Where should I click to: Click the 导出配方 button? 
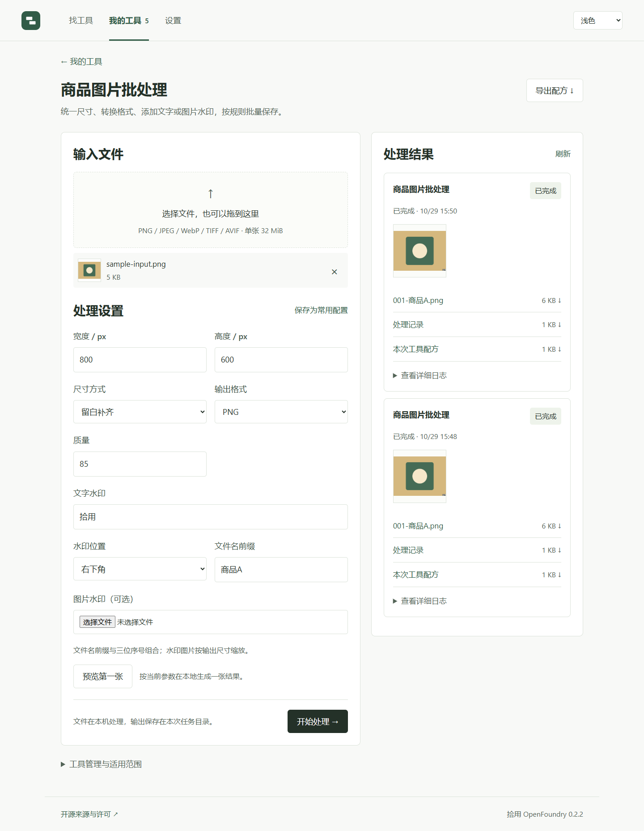tap(555, 90)
